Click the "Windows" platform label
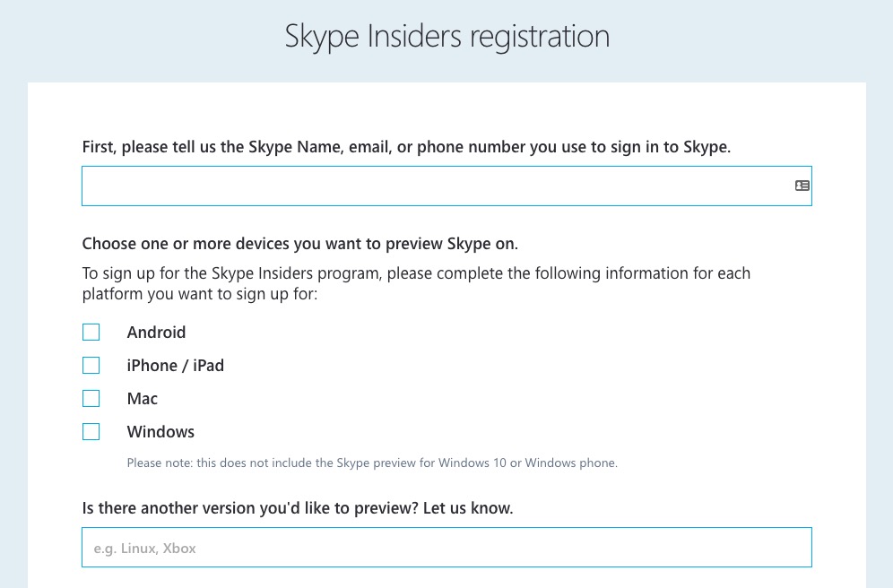This screenshot has width=893, height=588. click(x=160, y=432)
